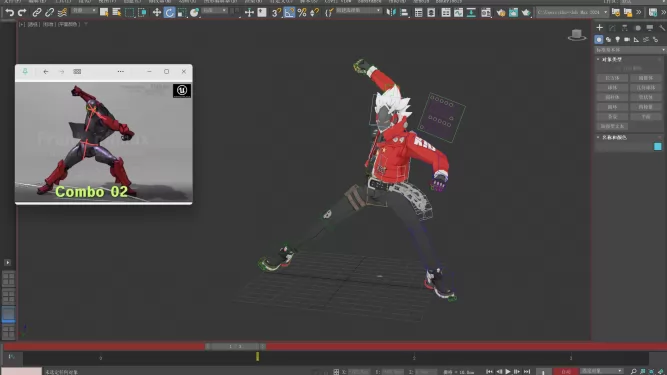
Task: Click the Bind to Space Warp icon
Action: [x=62, y=12]
